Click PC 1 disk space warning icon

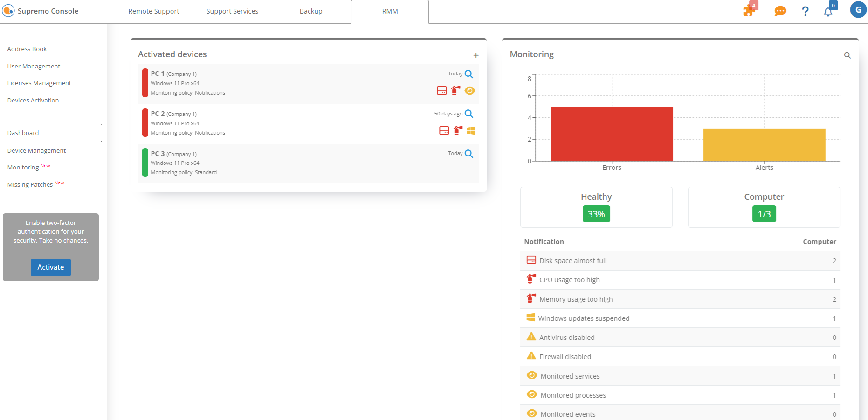pyautogui.click(x=442, y=90)
